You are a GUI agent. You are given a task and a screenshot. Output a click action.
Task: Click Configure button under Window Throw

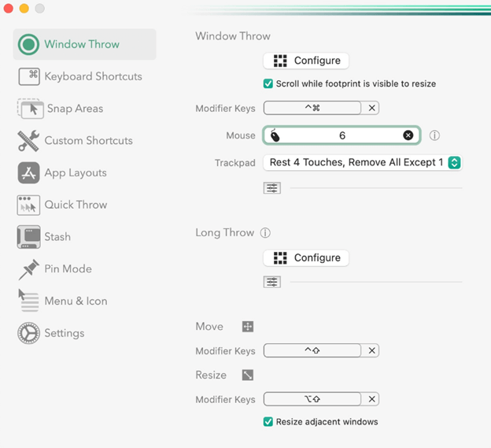306,61
